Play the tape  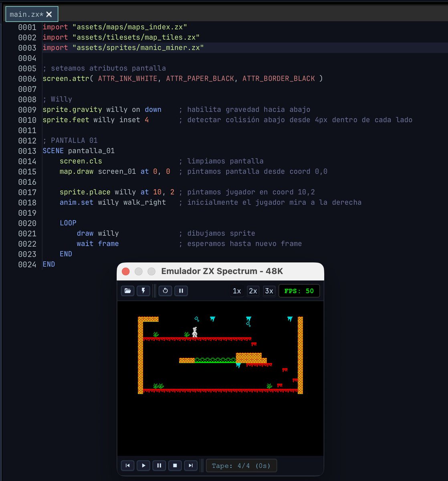pyautogui.click(x=143, y=465)
